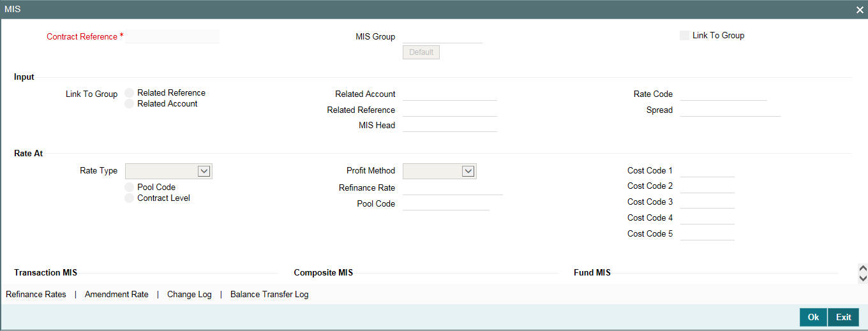The height and width of the screenshot is (331, 868).
Task: Click into the Related Reference input field
Action: (450, 110)
